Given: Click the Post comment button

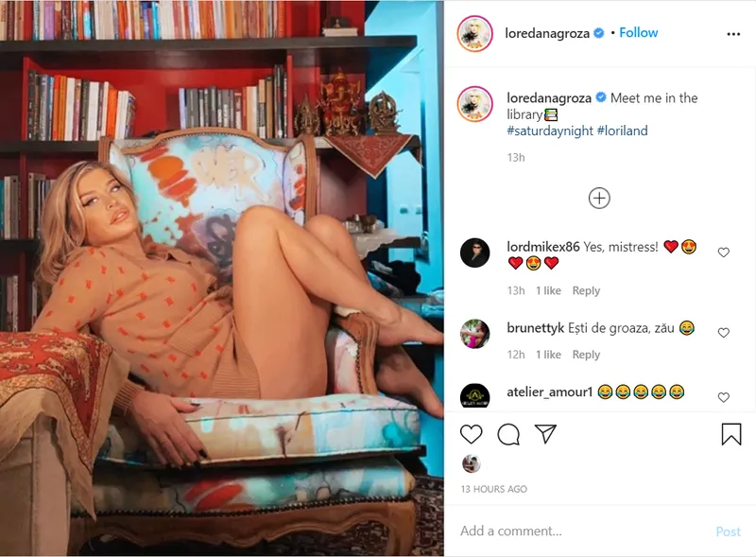Looking at the screenshot, I should pyautogui.click(x=728, y=531).
